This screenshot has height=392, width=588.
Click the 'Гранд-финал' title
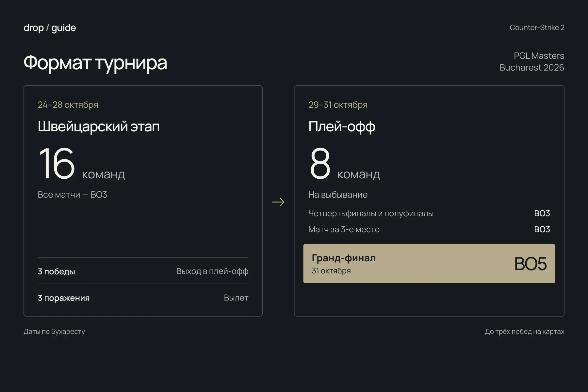344,258
